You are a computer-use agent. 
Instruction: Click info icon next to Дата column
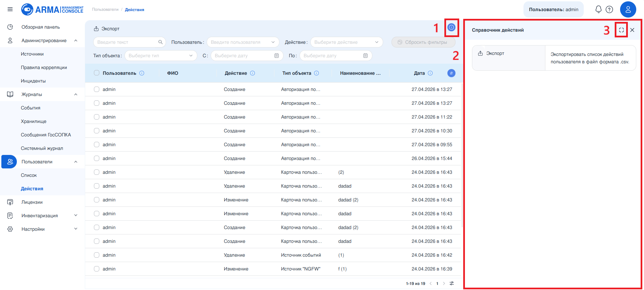[430, 73]
